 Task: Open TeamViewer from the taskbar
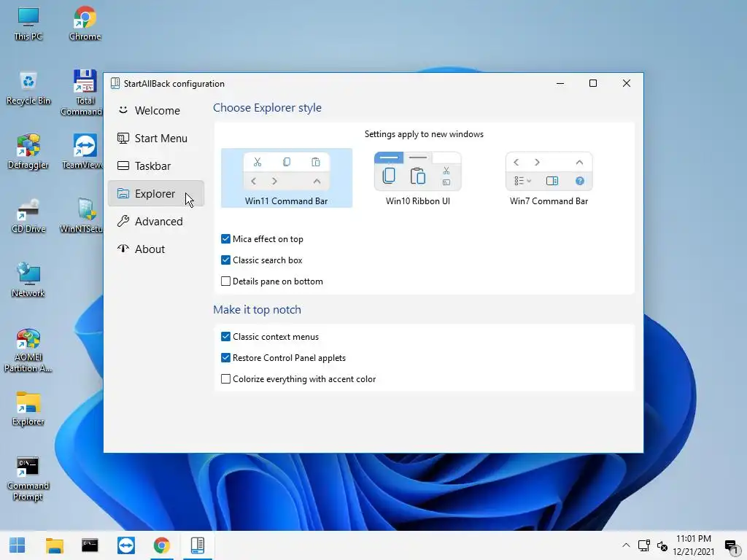126,545
